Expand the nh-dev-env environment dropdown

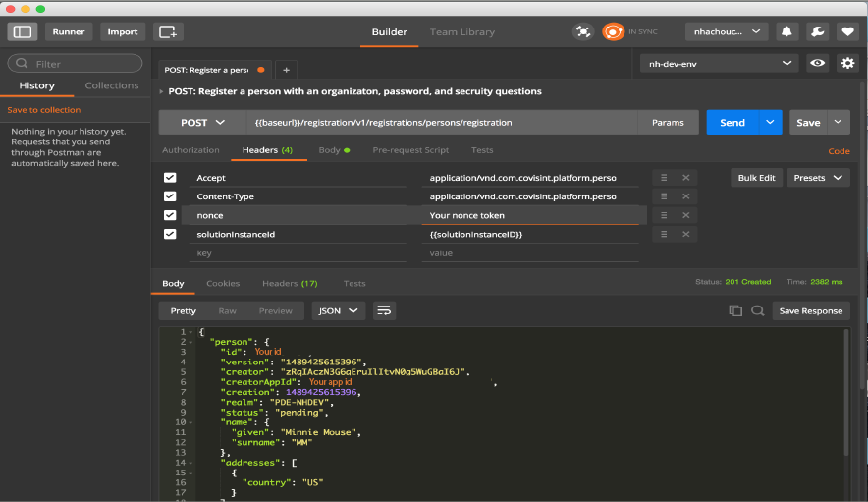pos(719,64)
